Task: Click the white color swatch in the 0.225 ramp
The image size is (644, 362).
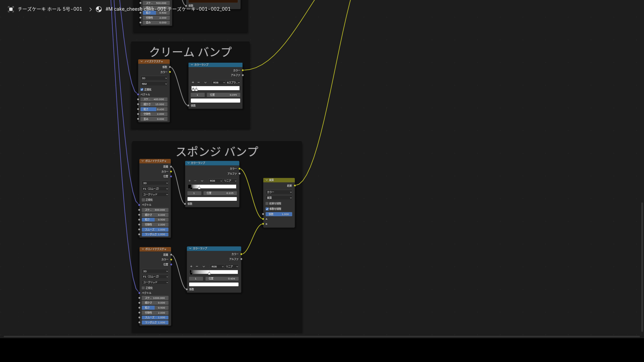Action: click(212, 199)
